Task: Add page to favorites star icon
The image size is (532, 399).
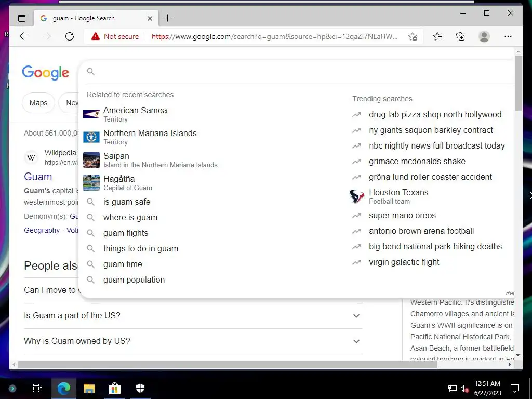Action: (413, 37)
